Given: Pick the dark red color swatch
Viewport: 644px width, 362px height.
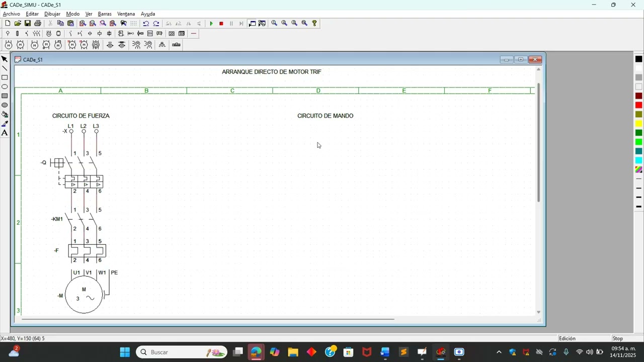Looking at the screenshot, I should pos(639,96).
